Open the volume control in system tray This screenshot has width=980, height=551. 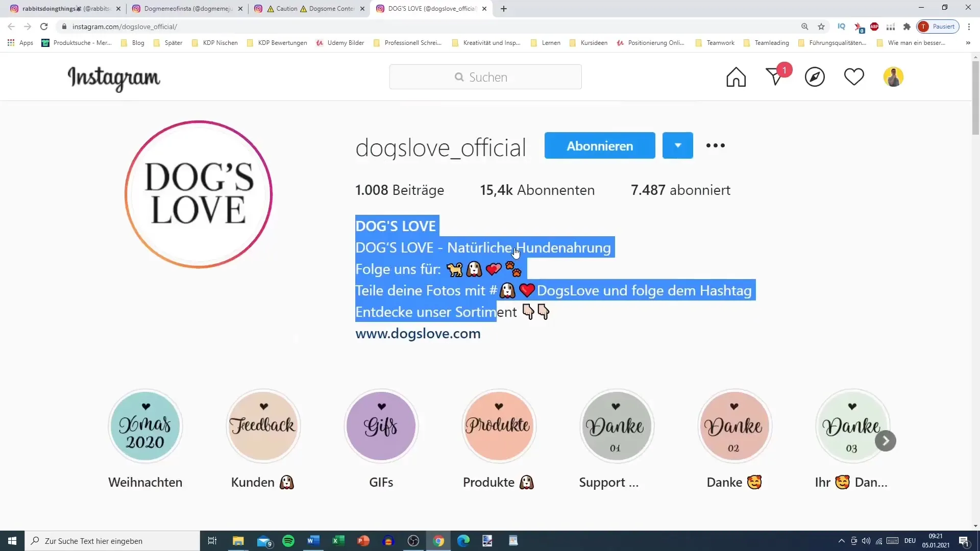tap(866, 541)
